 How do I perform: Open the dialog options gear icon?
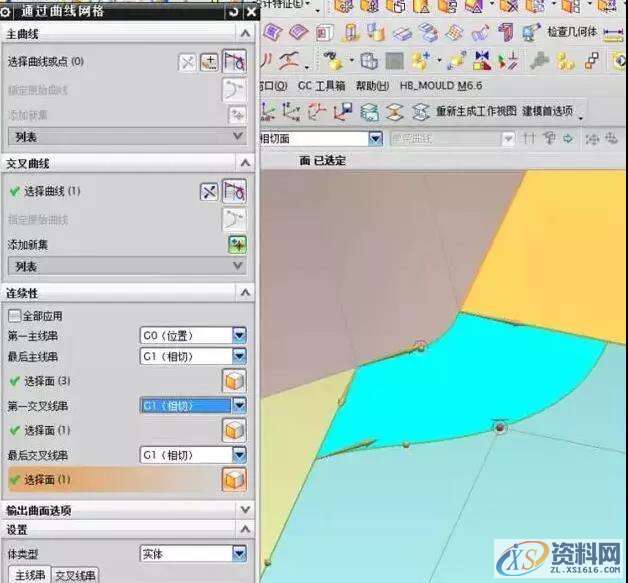click(5, 12)
